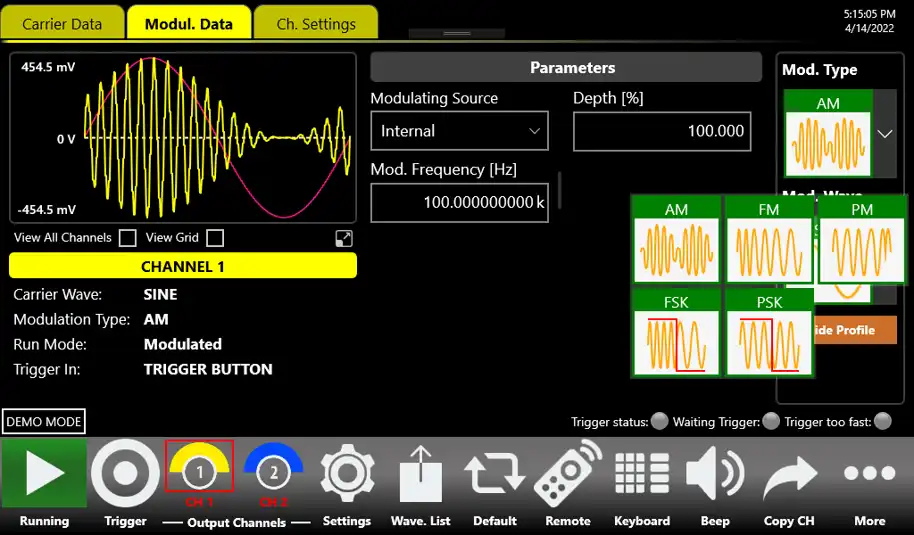This screenshot has height=535, width=914.
Task: Click the CHANNEL 1 yellow header
Action: pos(182,266)
